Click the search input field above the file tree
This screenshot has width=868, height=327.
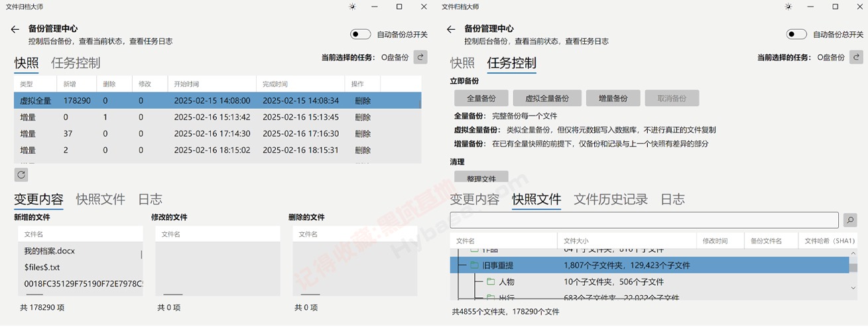pyautogui.click(x=643, y=220)
